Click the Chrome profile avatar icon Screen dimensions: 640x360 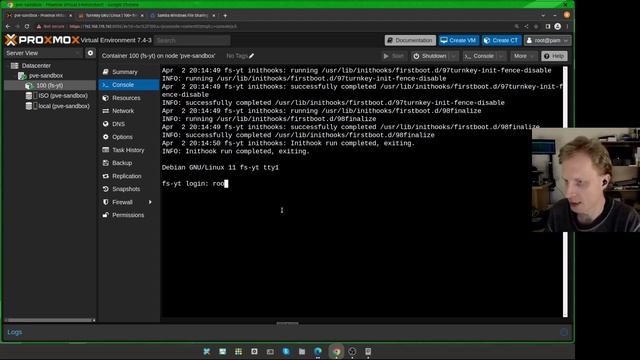coord(558,27)
